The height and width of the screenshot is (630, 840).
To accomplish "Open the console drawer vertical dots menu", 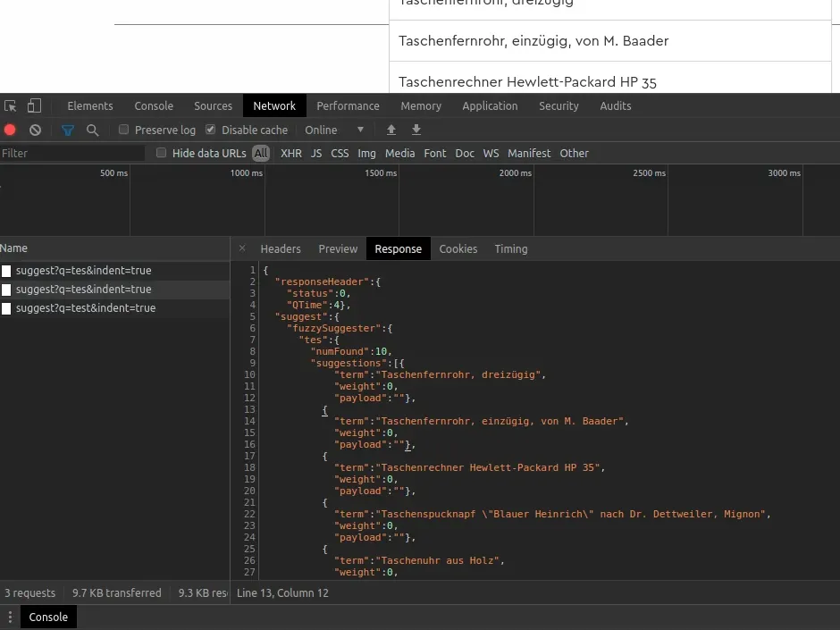I will (10, 617).
